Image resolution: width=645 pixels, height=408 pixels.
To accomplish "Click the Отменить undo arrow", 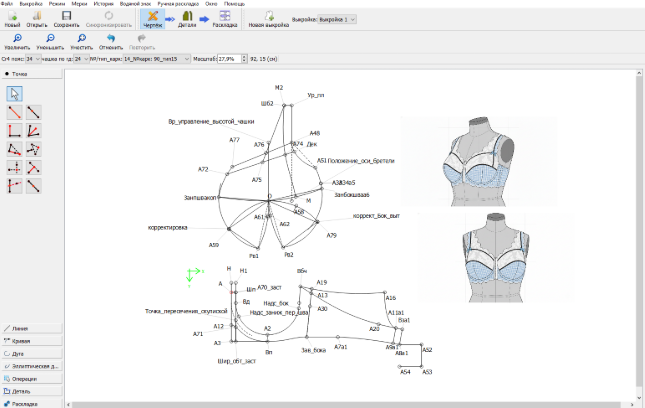I will click(111, 38).
